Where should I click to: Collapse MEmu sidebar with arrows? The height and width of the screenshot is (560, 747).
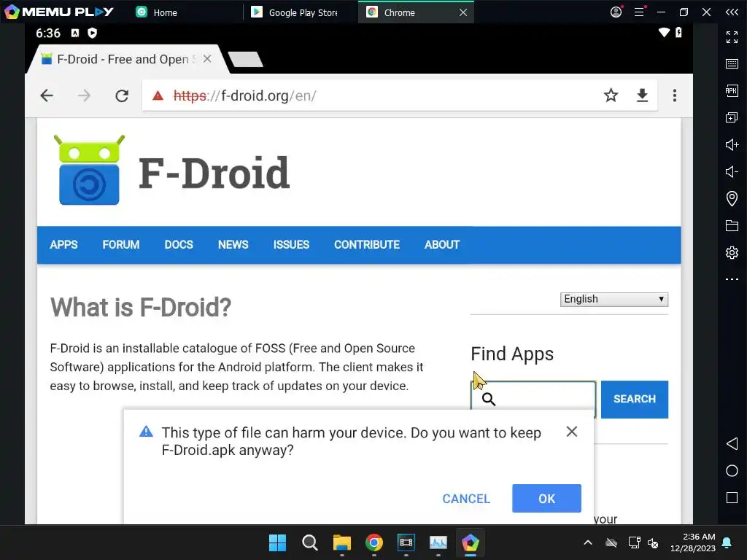point(732,12)
